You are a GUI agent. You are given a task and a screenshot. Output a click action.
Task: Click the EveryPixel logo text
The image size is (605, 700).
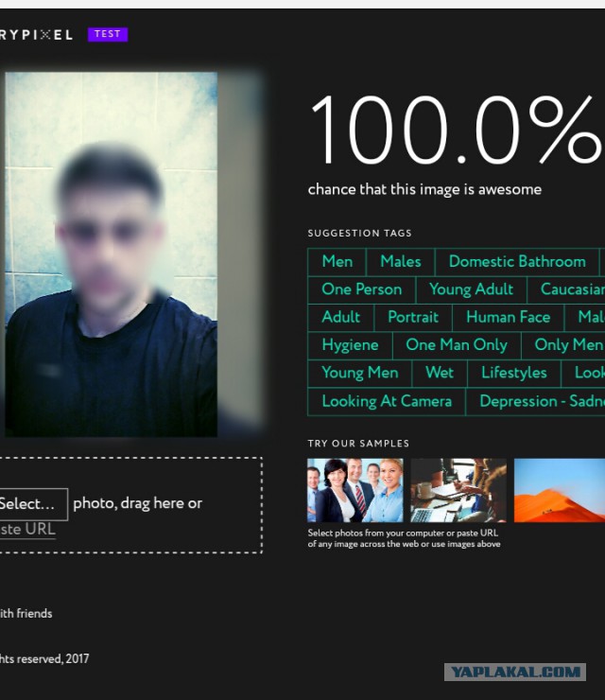tap(36, 35)
